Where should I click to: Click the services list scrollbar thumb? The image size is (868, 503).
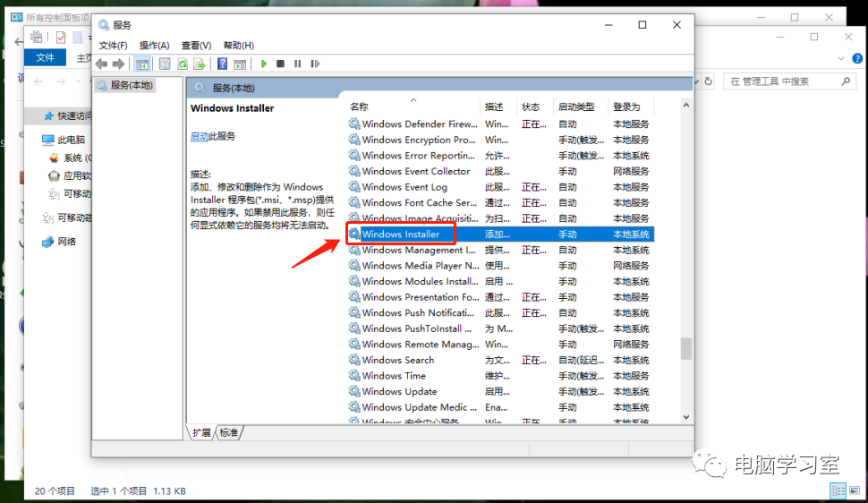click(x=686, y=349)
